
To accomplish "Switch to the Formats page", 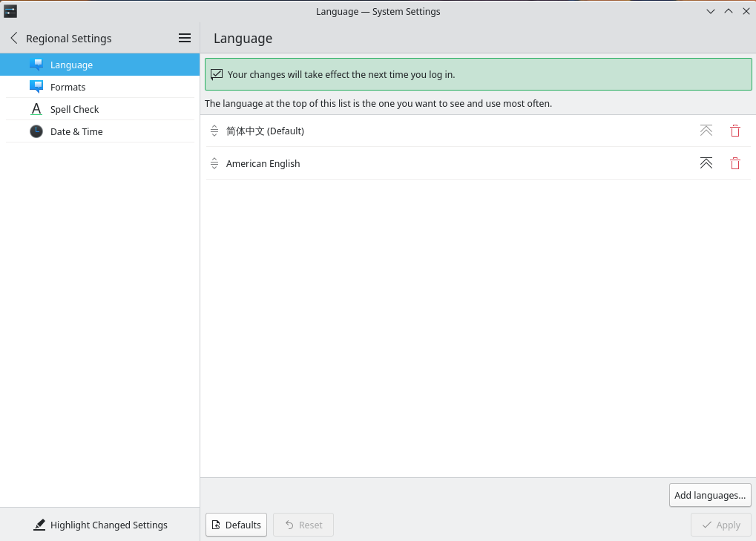I will [68, 87].
